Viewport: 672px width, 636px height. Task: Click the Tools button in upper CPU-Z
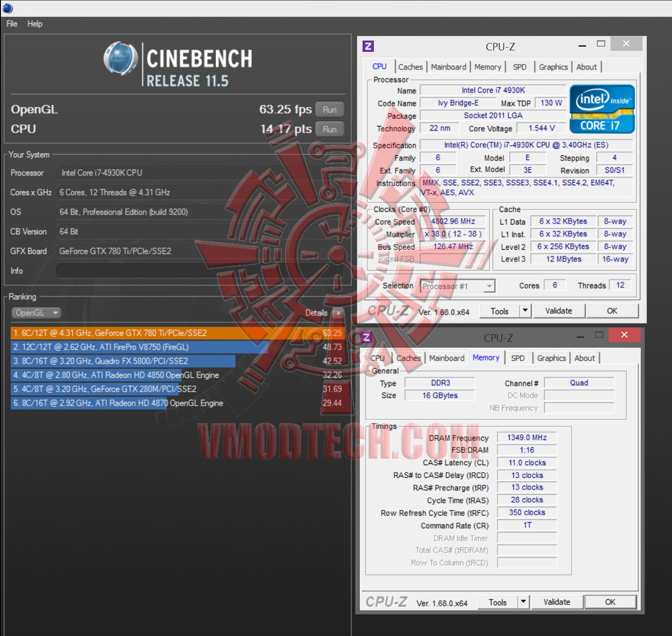pyautogui.click(x=499, y=311)
